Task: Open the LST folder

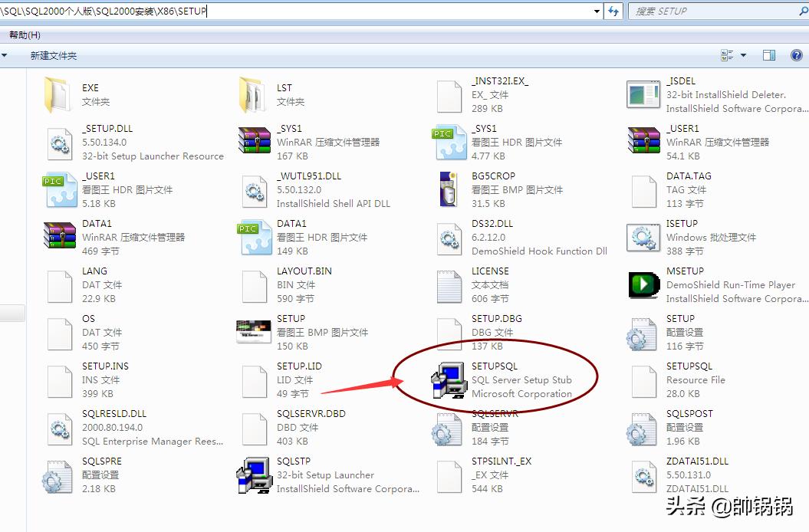Action: pos(252,95)
